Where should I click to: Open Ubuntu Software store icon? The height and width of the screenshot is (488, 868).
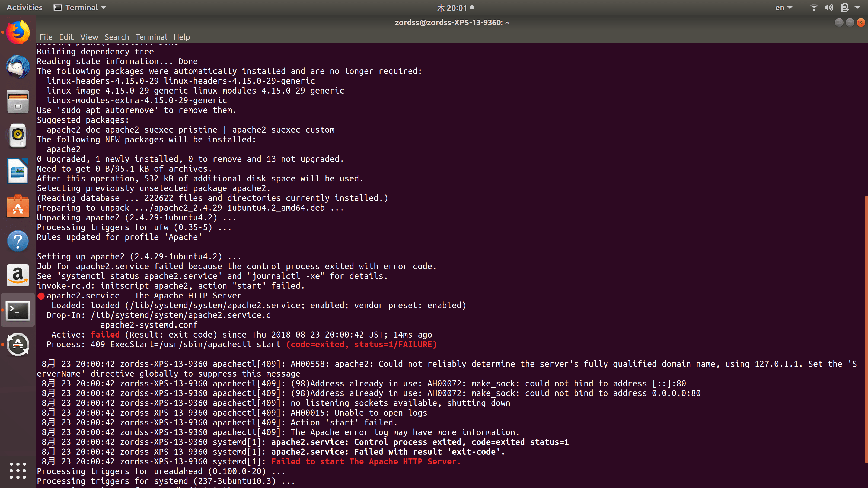(x=18, y=206)
